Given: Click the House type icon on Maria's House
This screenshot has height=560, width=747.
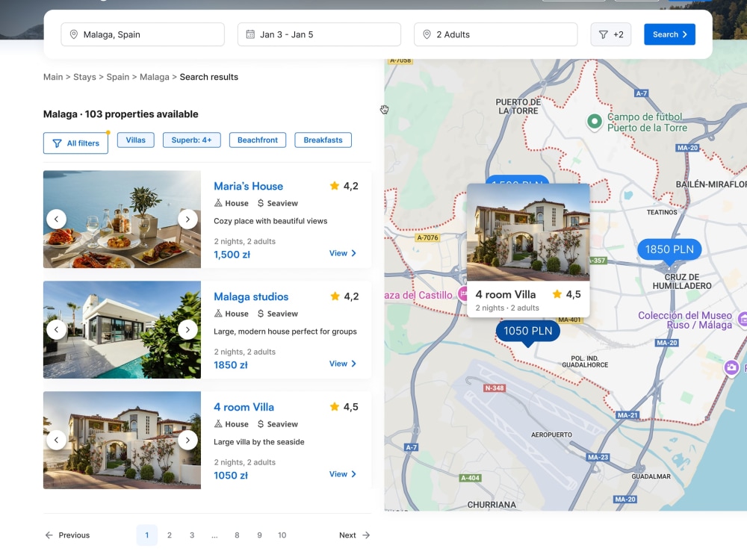Looking at the screenshot, I should tap(218, 203).
